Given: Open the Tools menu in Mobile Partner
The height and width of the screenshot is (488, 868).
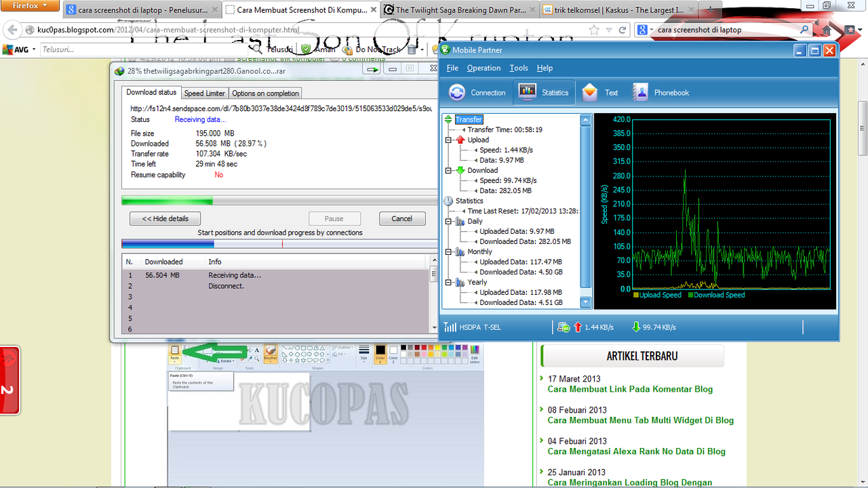Looking at the screenshot, I should [519, 68].
